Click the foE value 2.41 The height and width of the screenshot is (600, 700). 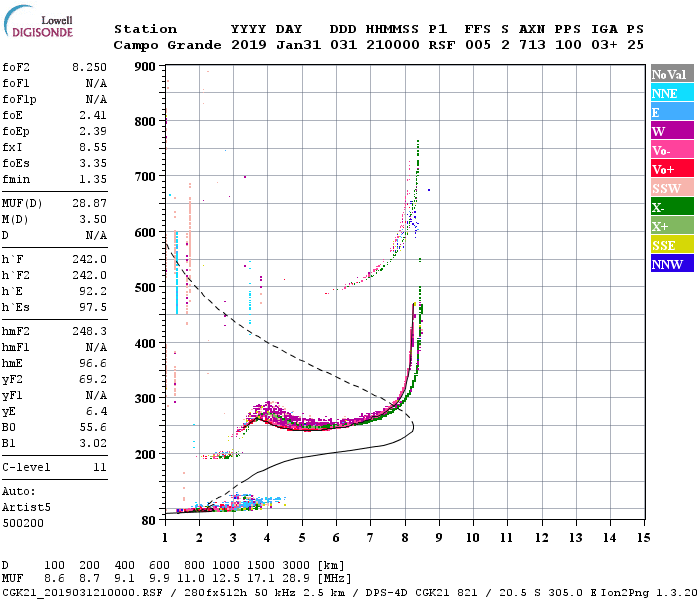(93, 115)
